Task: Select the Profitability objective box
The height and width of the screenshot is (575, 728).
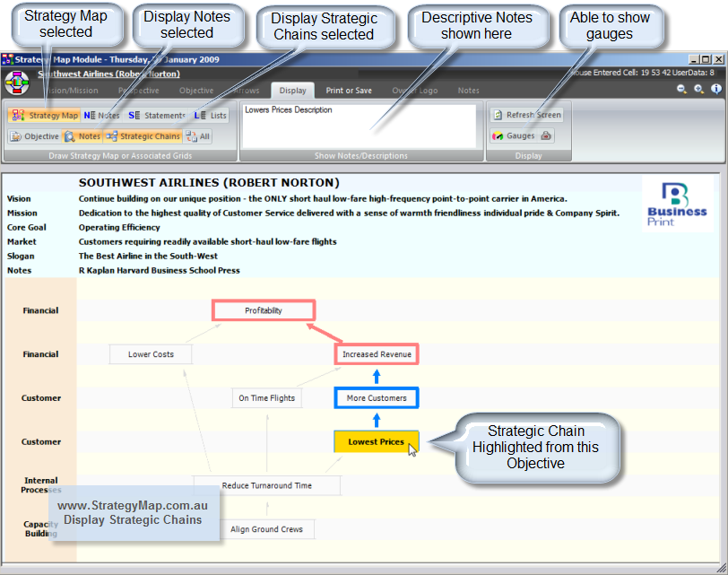Action: 264,310
